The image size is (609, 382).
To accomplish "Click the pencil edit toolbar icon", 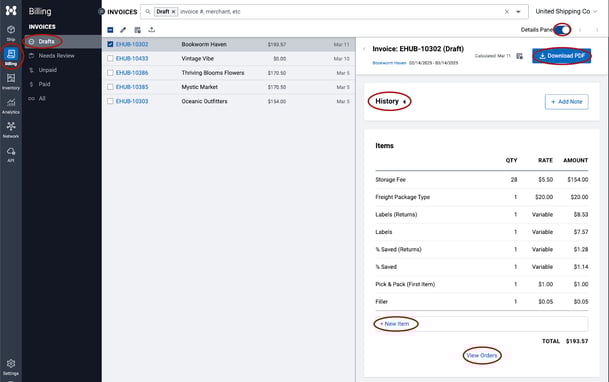I will pos(123,30).
